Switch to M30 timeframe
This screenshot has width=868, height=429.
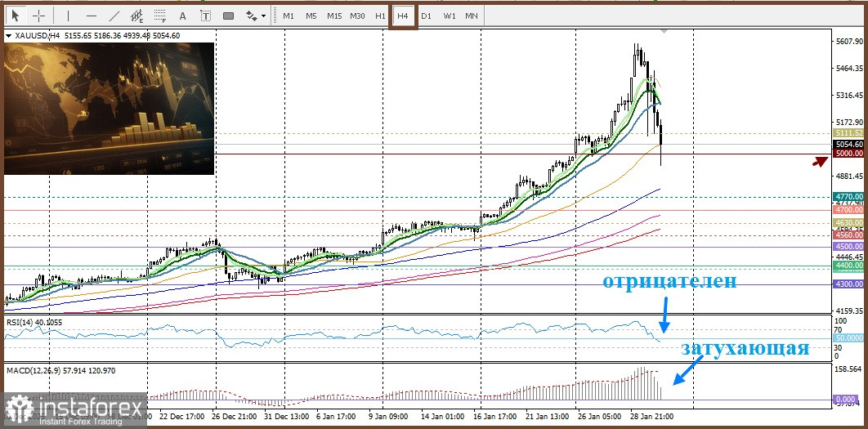click(x=358, y=16)
